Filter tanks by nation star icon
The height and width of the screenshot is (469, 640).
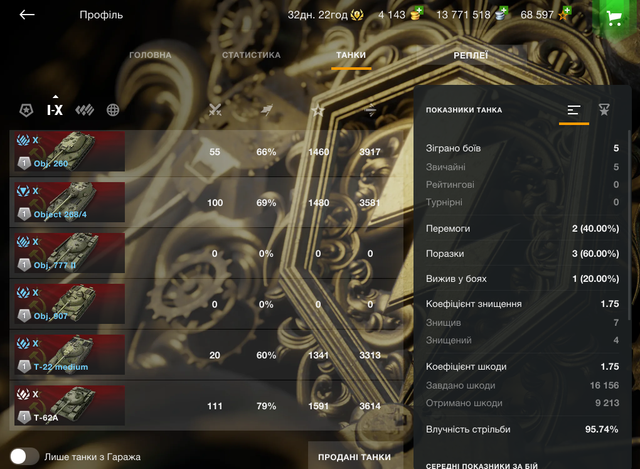pos(26,110)
